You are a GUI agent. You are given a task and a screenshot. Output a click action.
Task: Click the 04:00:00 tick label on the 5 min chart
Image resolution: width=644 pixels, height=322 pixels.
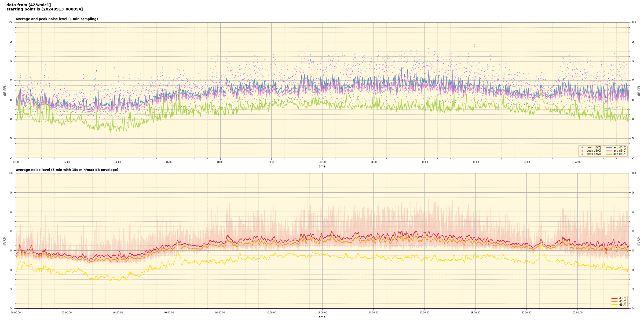118,313
